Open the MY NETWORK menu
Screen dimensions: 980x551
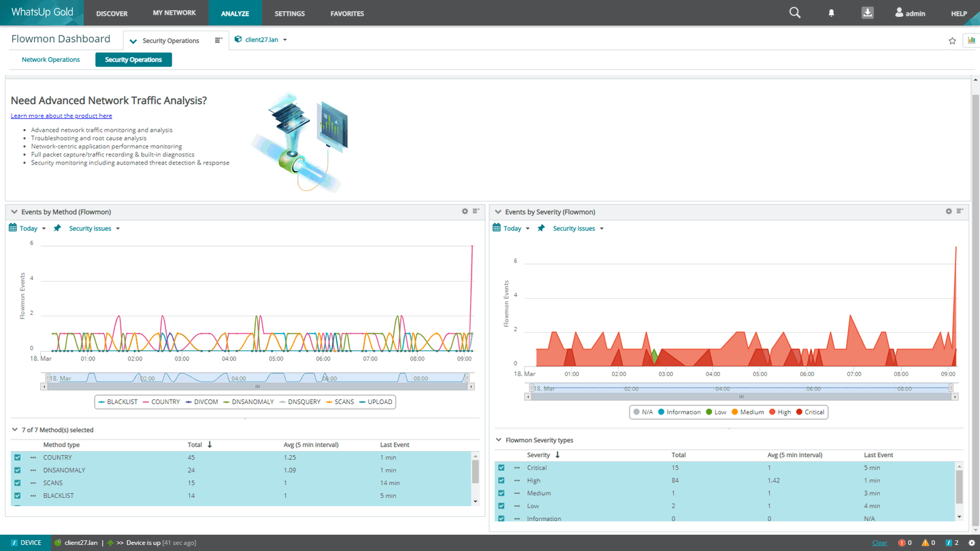pyautogui.click(x=174, y=13)
